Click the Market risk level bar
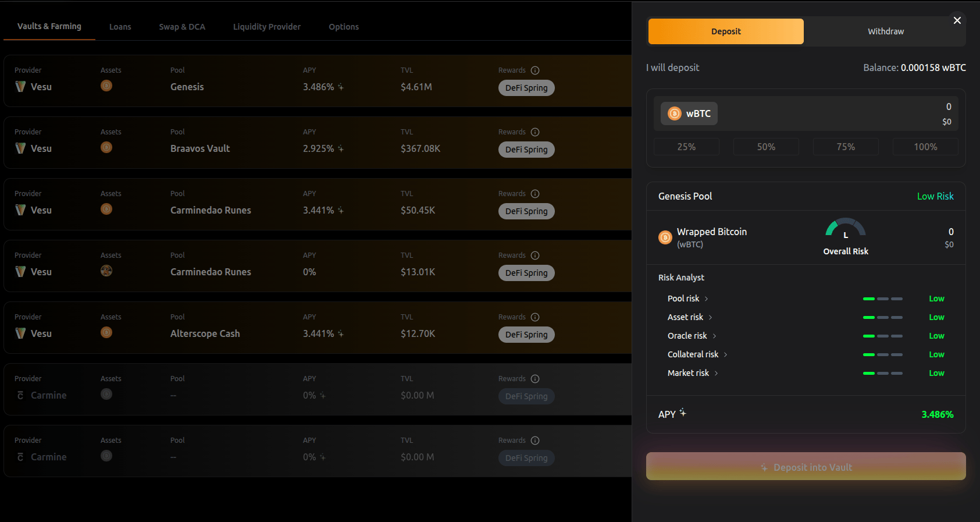Viewport: 980px width, 522px height. (883, 373)
